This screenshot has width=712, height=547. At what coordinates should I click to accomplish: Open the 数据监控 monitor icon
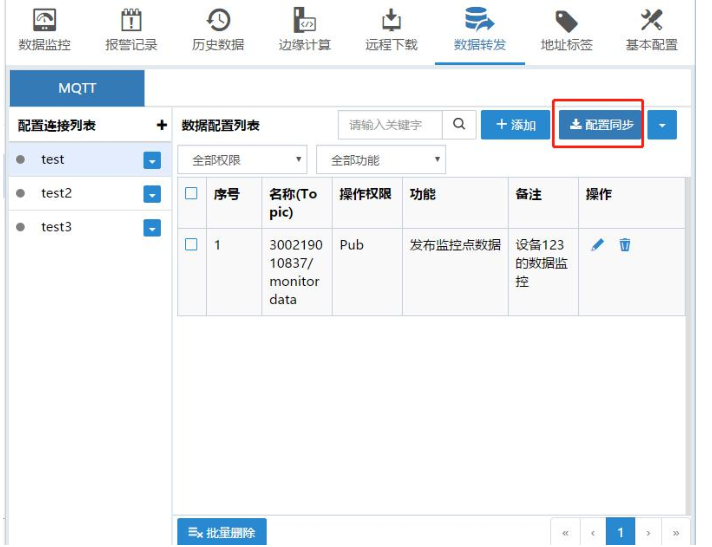pos(44,20)
